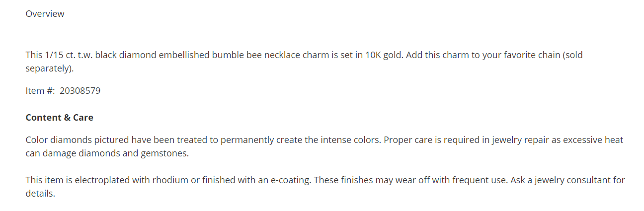Click the word "separately)." in description
This screenshot has width=644, height=211.
(50, 69)
